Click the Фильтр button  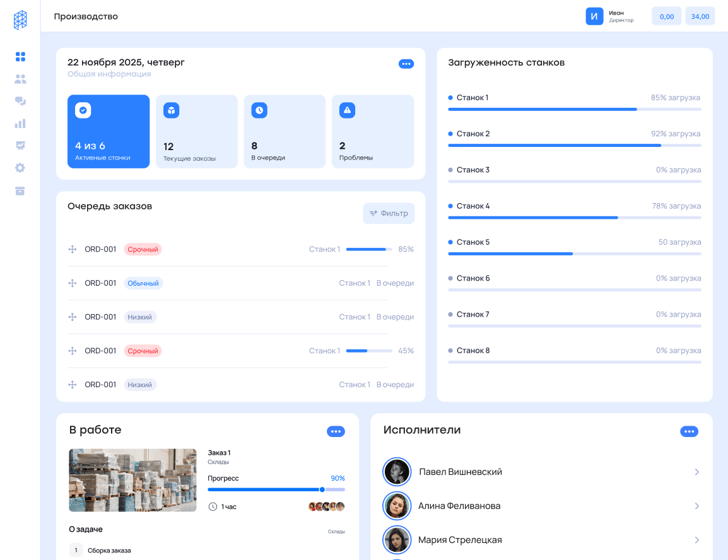pos(389,213)
